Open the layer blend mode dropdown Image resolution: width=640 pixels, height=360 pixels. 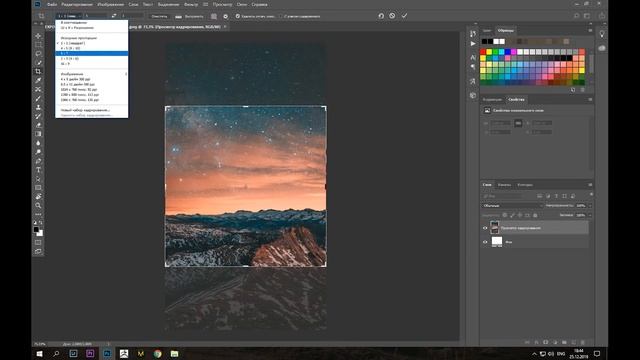click(512, 206)
